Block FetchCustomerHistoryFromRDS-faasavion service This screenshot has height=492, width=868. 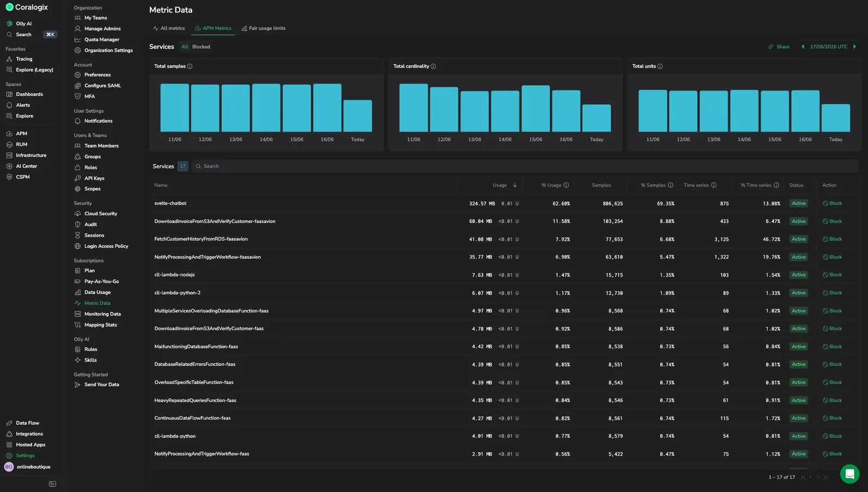pos(832,239)
